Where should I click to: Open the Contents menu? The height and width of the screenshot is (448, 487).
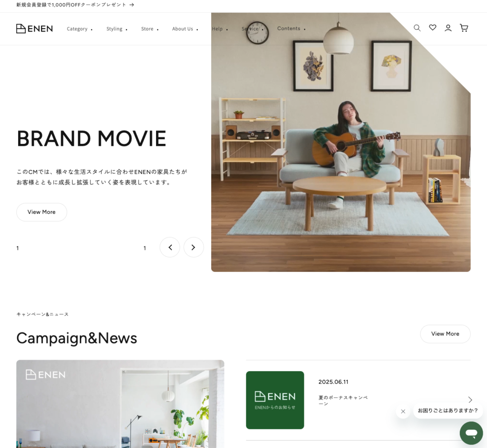[291, 29]
